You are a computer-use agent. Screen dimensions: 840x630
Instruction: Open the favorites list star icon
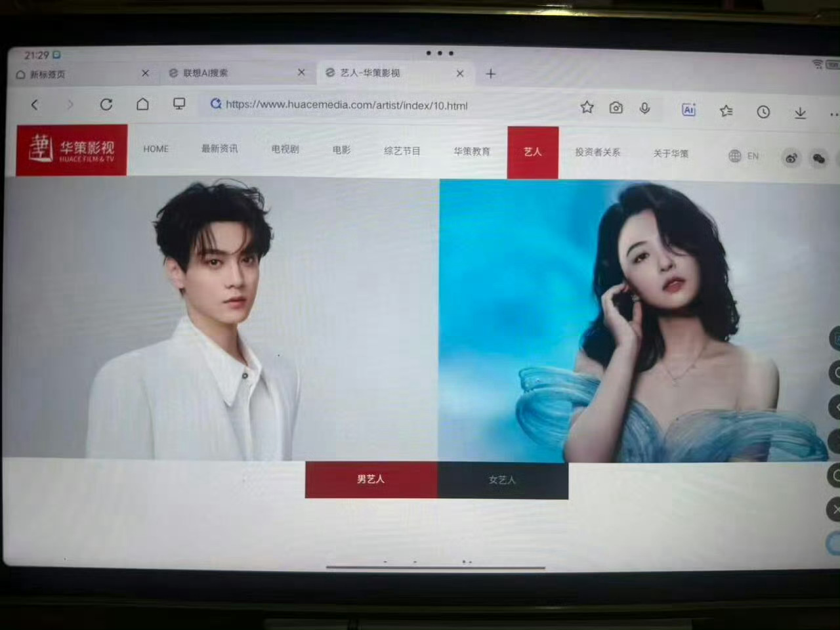coord(726,111)
